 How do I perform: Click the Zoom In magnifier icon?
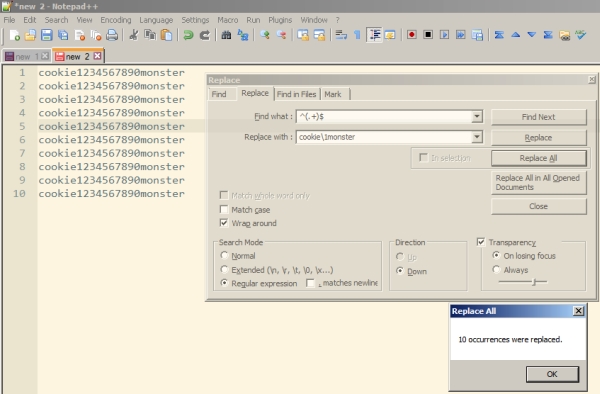[x=264, y=35]
